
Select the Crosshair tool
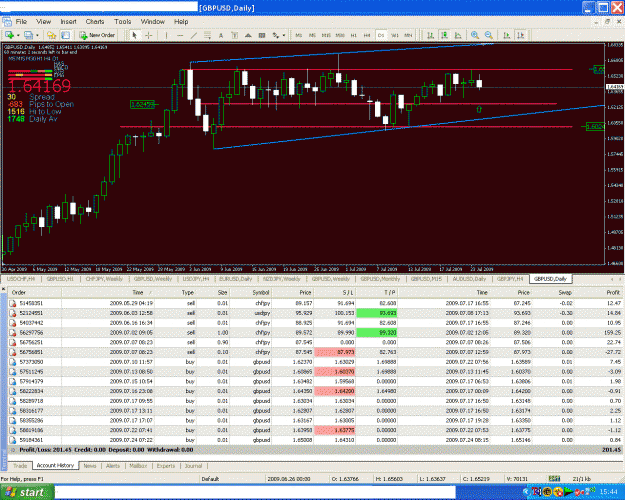[148, 35]
